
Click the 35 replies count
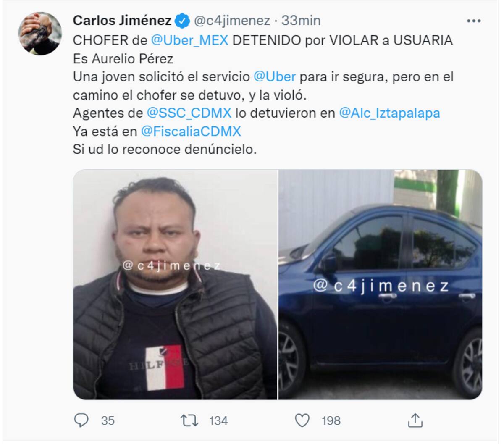coord(108,420)
